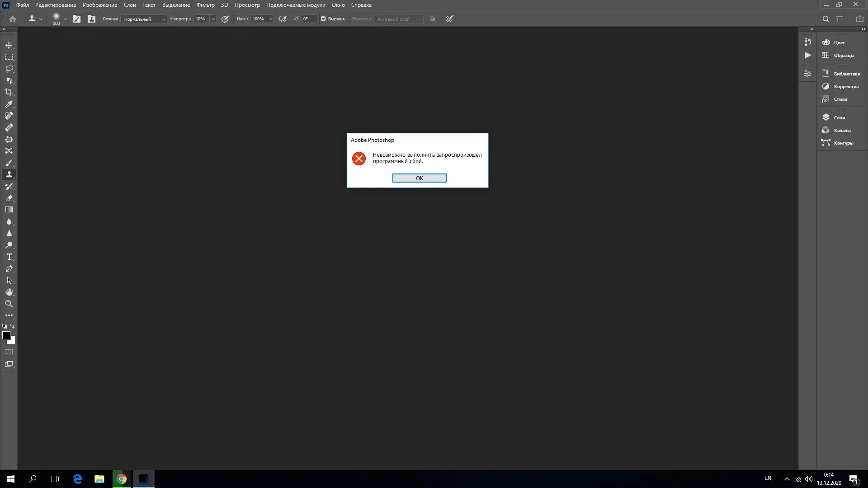Select the Hand tool
The width and height of the screenshot is (868, 488).
[x=9, y=292]
